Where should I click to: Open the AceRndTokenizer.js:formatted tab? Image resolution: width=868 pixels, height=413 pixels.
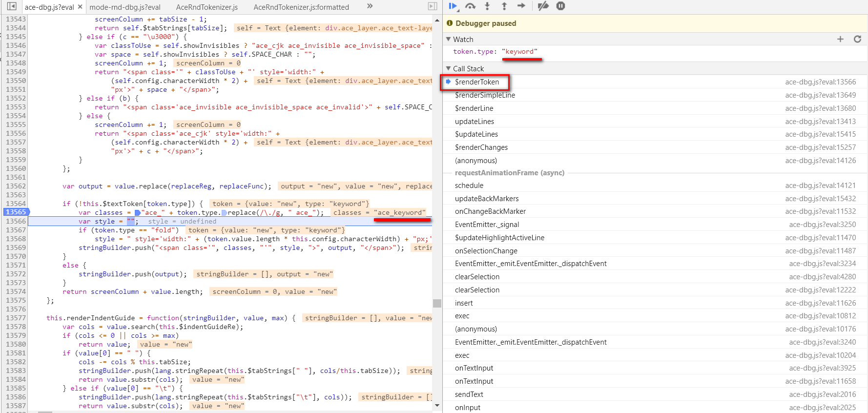coord(301,7)
